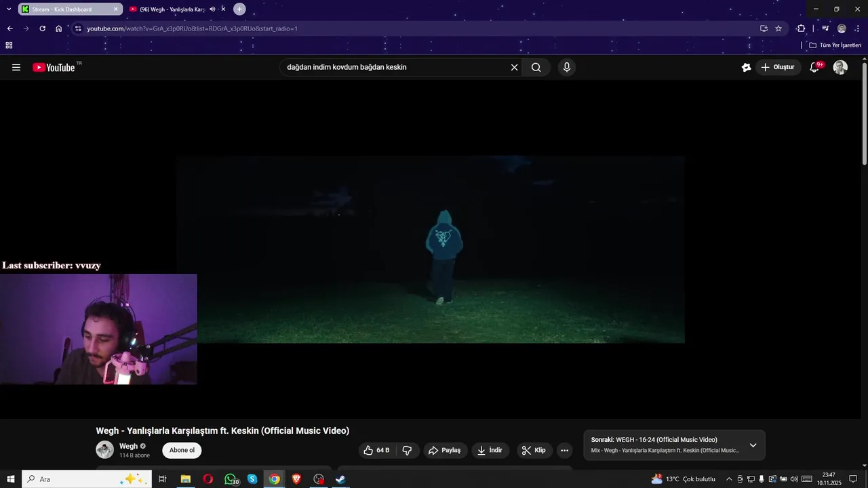The height and width of the screenshot is (488, 868).
Task: Open Chrome three-dot menu
Action: pyautogui.click(x=857, y=28)
